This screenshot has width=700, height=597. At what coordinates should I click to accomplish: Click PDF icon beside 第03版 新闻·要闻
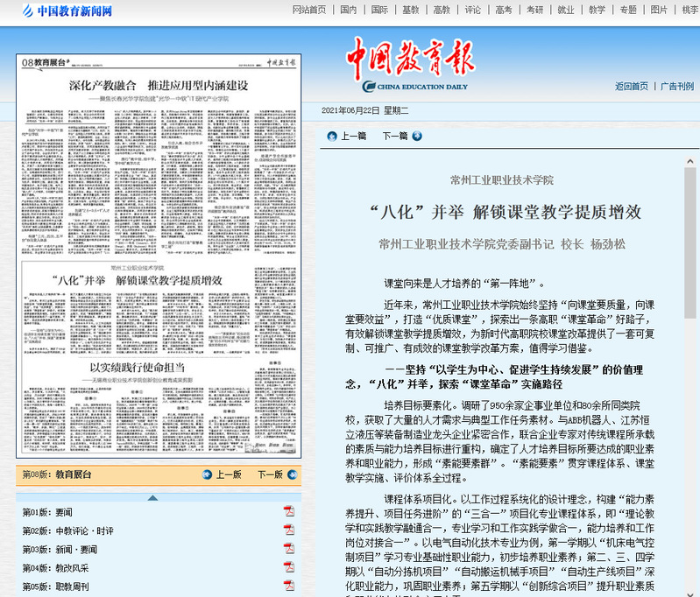coord(288,549)
